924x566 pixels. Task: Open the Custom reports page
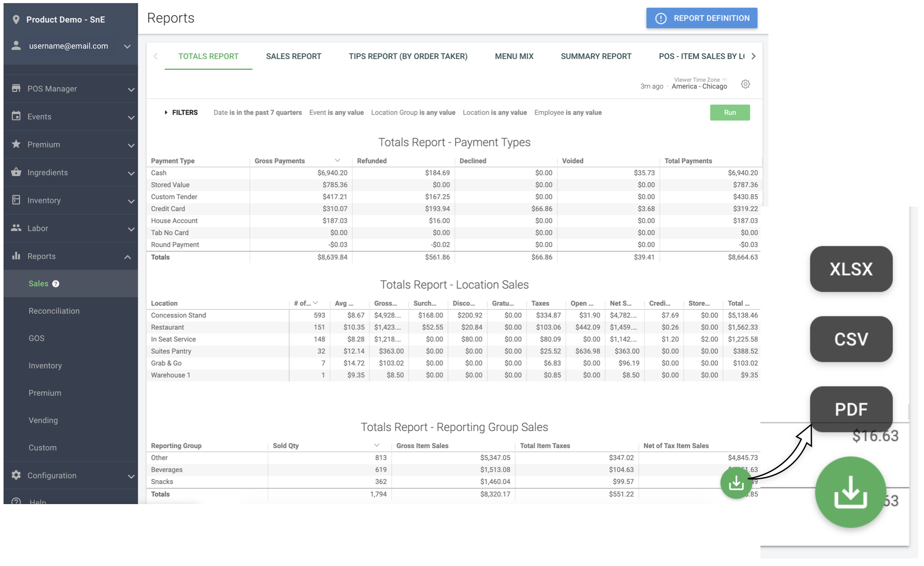[42, 447]
